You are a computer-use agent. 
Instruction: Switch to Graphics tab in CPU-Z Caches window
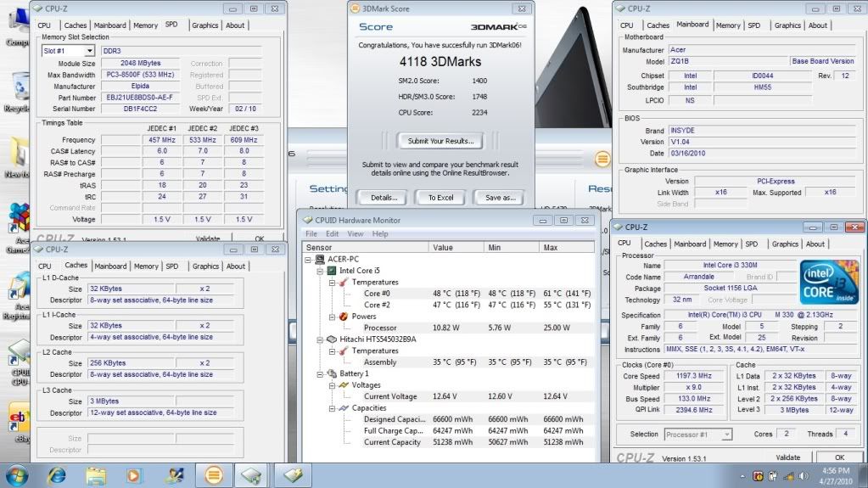tap(205, 266)
